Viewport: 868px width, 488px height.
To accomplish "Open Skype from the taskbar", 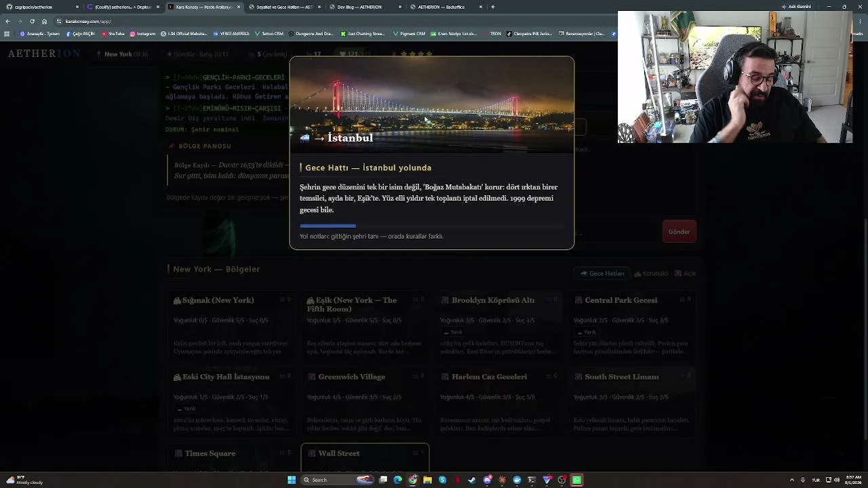I will click(442, 480).
